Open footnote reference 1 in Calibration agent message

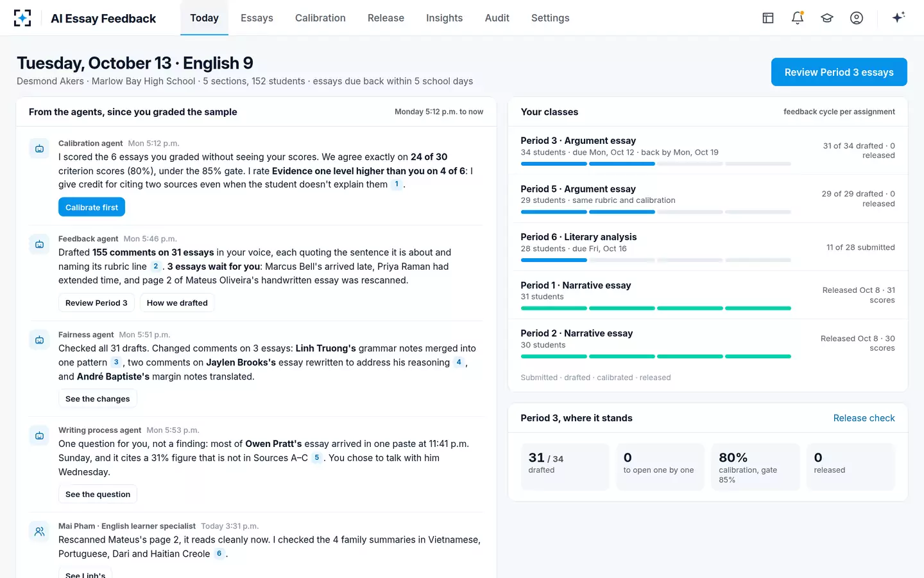(397, 184)
